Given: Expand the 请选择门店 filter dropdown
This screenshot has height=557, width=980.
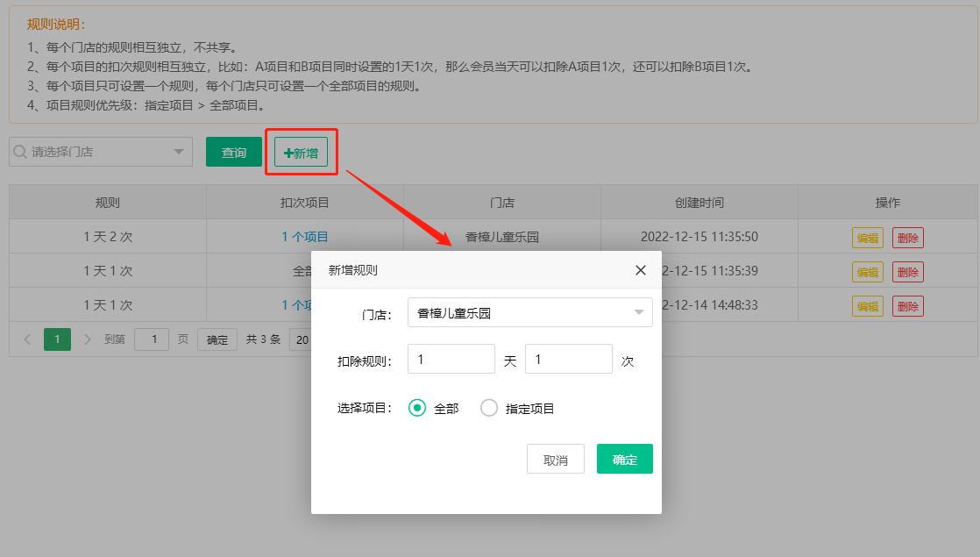Looking at the screenshot, I should coord(101,152).
